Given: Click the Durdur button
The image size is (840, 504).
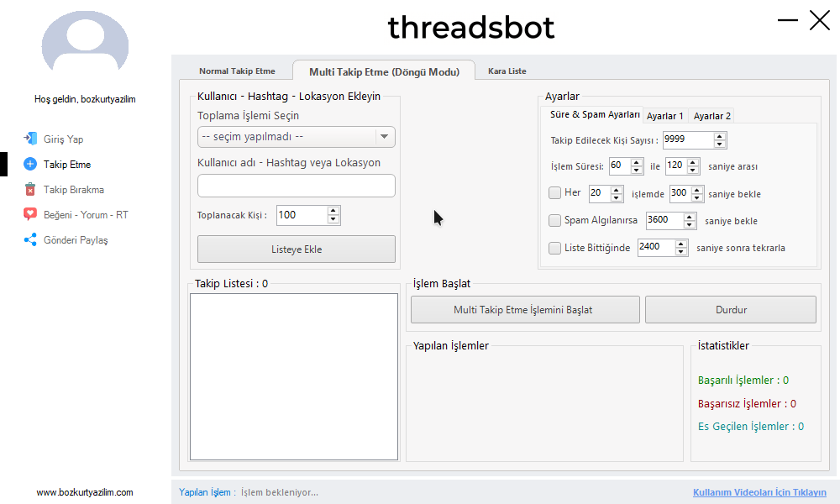Looking at the screenshot, I should point(731,310).
